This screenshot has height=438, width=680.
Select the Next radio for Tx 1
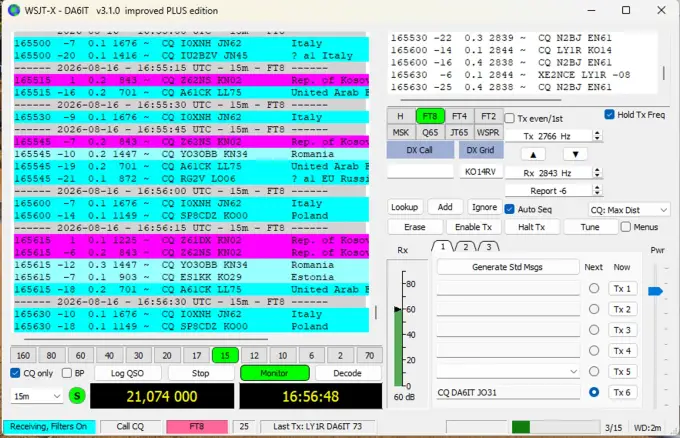[x=594, y=288]
